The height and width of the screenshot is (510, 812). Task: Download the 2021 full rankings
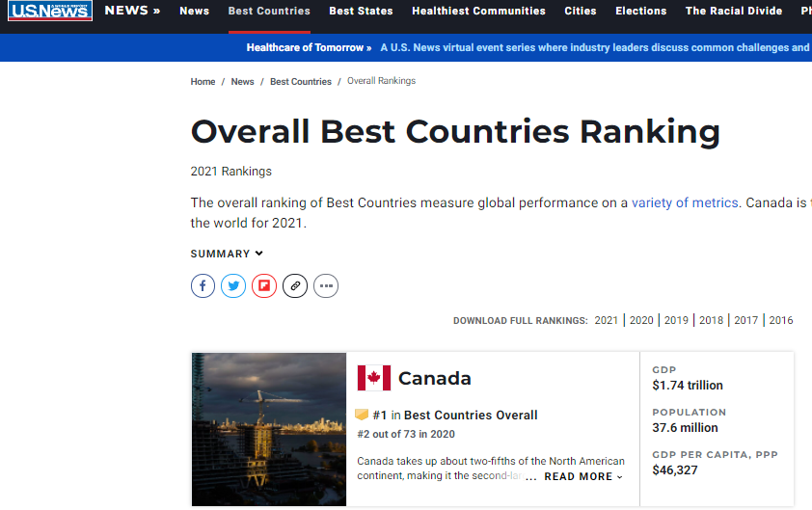607,320
